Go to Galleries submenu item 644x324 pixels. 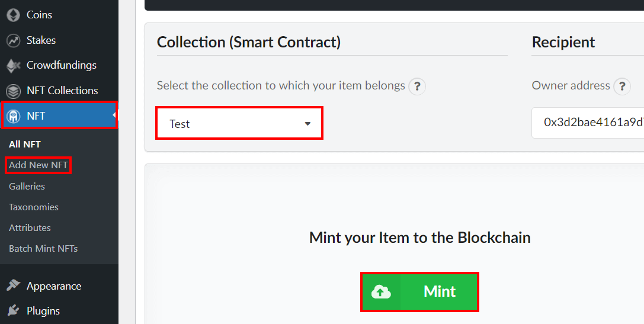27,186
